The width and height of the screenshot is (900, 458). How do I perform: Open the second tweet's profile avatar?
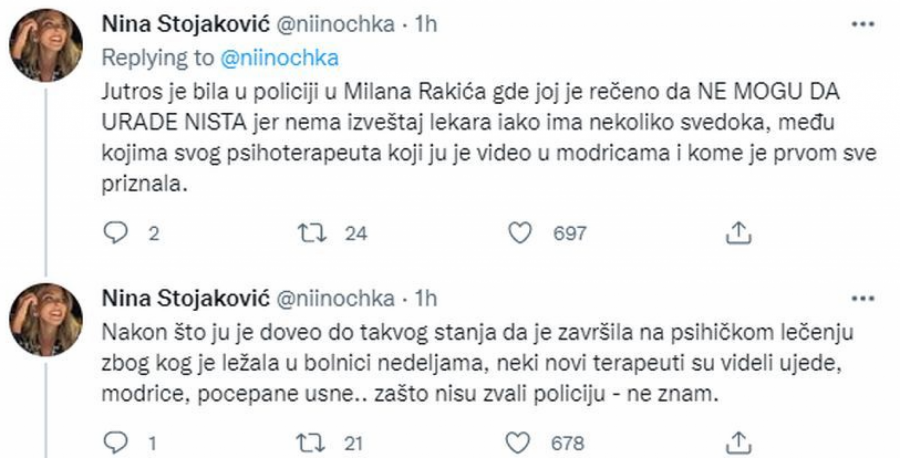[x=46, y=319]
